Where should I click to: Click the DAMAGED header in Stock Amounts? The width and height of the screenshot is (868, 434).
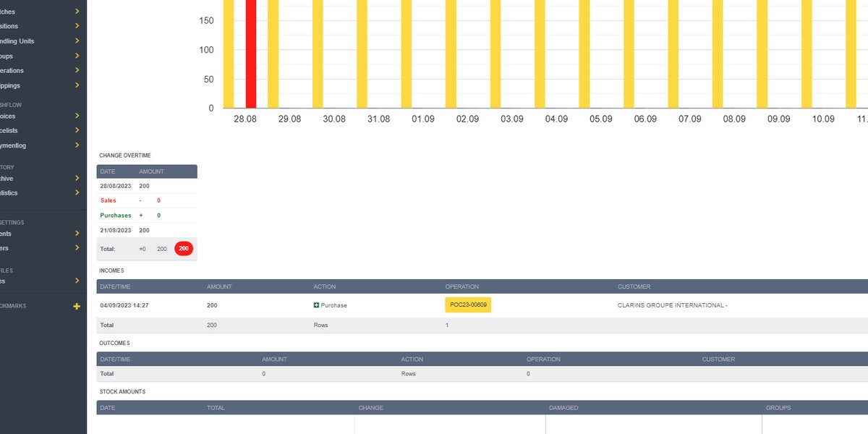(563, 408)
